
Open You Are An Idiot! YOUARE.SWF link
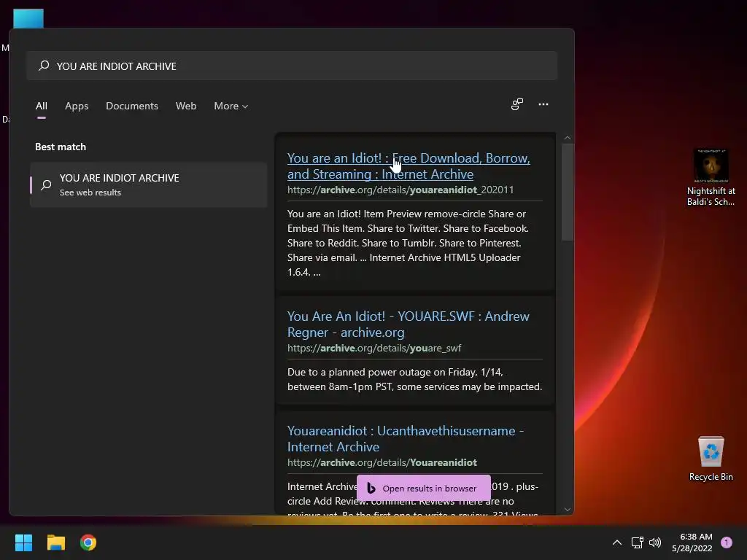pos(409,324)
